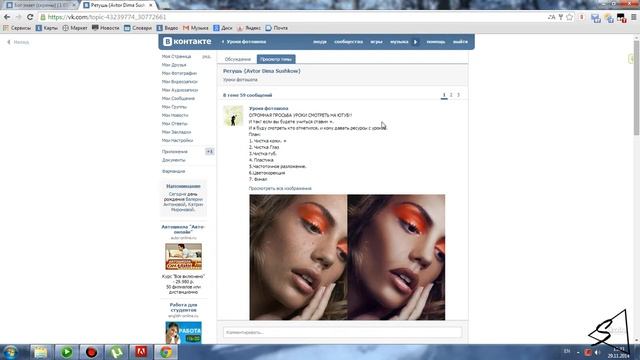The height and width of the screenshot is (360, 640).
Task: Open игры in the VK header
Action: pyautogui.click(x=376, y=42)
